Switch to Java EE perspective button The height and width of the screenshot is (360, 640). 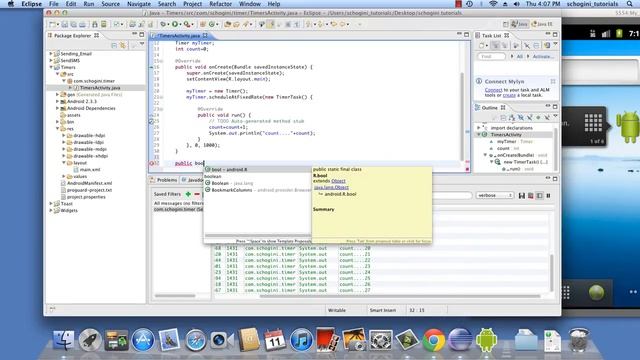coord(542,24)
